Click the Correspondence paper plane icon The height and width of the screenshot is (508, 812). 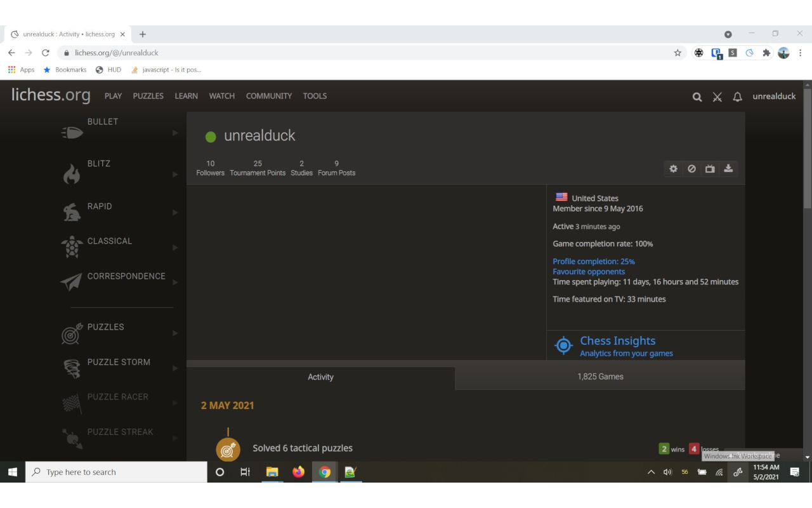pos(72,282)
